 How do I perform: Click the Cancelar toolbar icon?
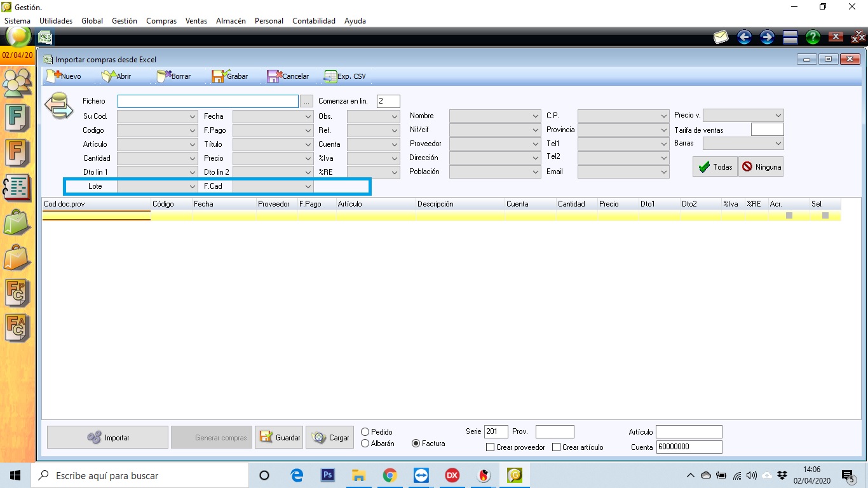(274, 76)
